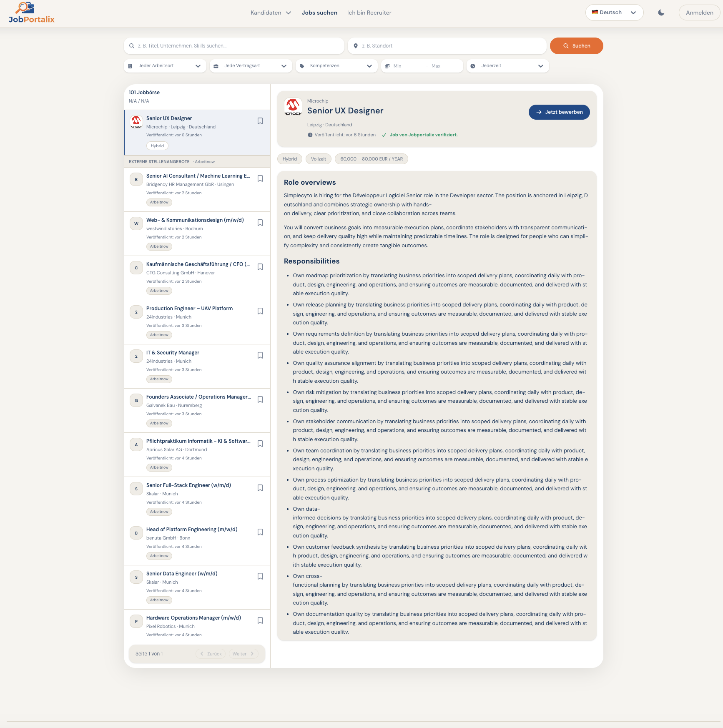Screen dimensions: 723x728
Task: Click the avatar beside Production Engineer listing
Action: (136, 312)
